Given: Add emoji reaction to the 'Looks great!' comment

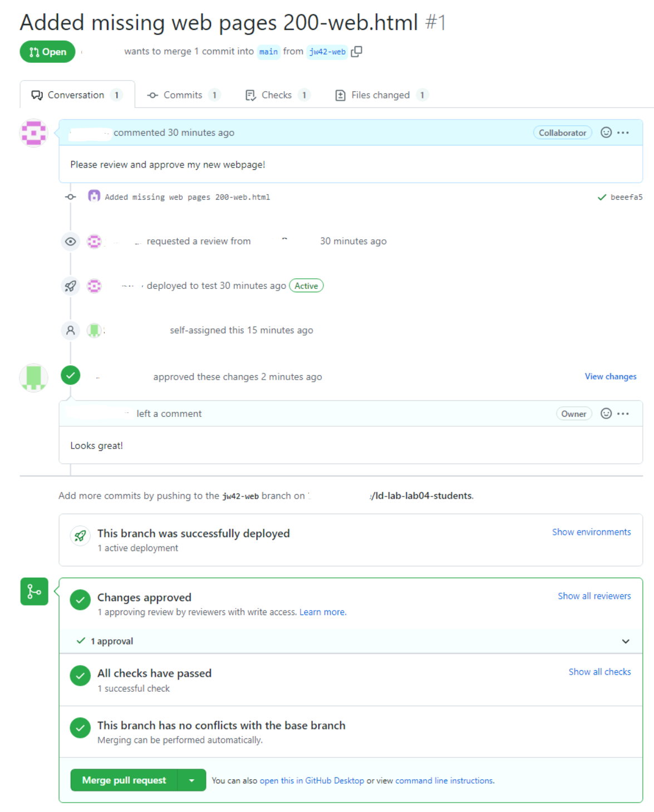Looking at the screenshot, I should (x=605, y=414).
